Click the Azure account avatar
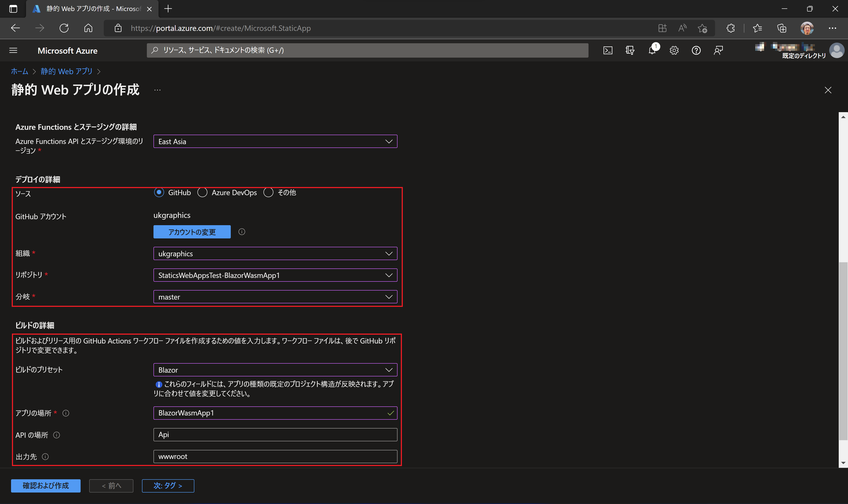This screenshot has width=848, height=504. [837, 50]
